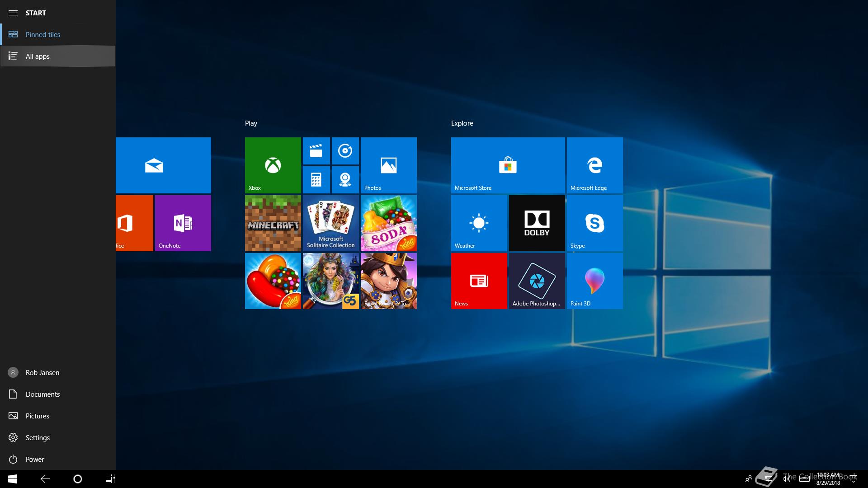
Task: Open the Office tile
Action: 134,223
